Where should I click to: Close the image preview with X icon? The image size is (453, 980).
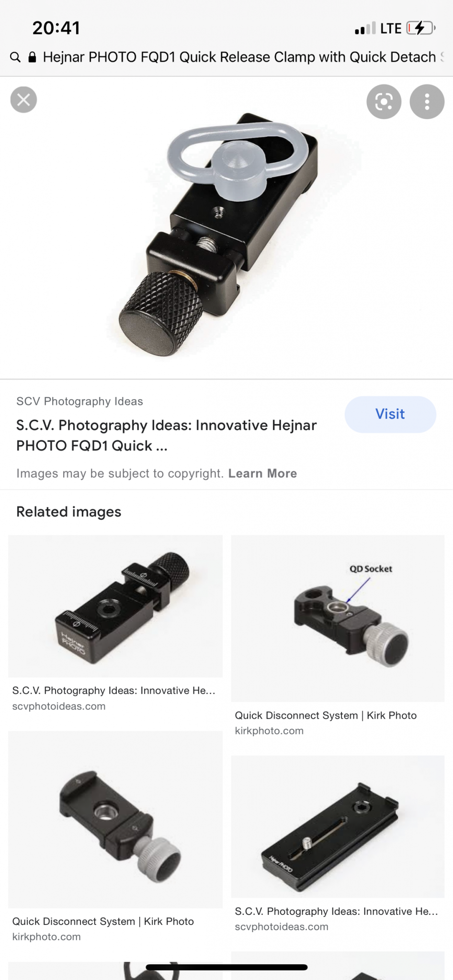tap(23, 100)
